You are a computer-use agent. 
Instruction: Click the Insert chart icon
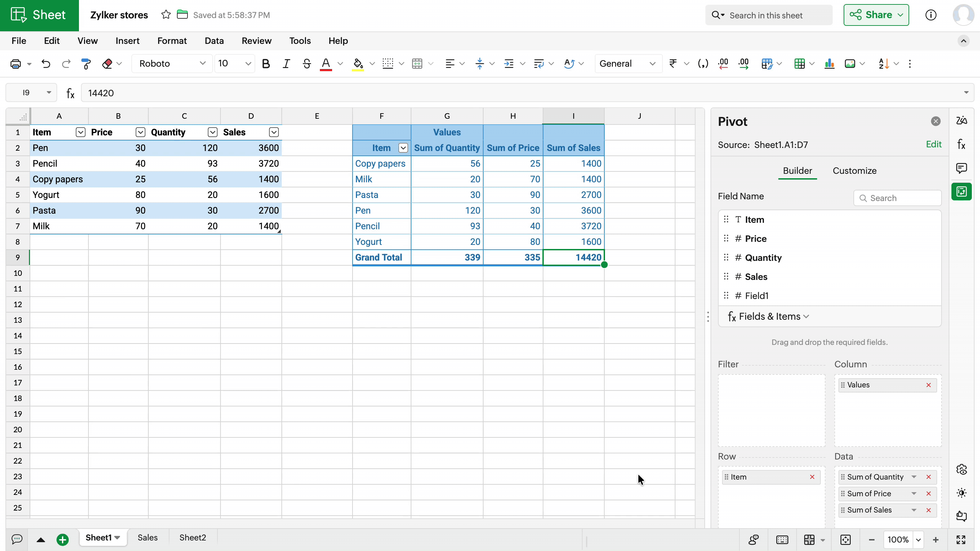(829, 64)
